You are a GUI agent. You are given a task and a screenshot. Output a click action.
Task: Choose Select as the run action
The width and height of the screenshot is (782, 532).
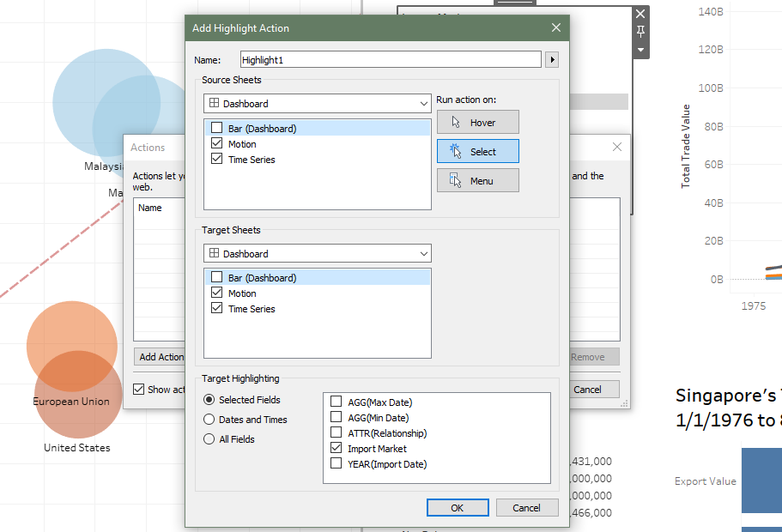(477, 152)
